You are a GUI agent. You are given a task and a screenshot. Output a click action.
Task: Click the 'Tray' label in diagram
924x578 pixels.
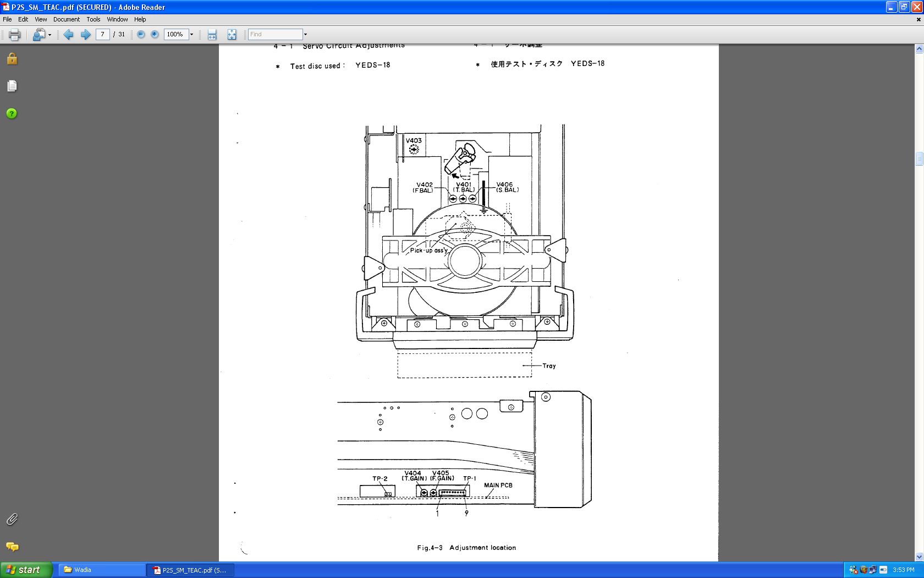(549, 366)
